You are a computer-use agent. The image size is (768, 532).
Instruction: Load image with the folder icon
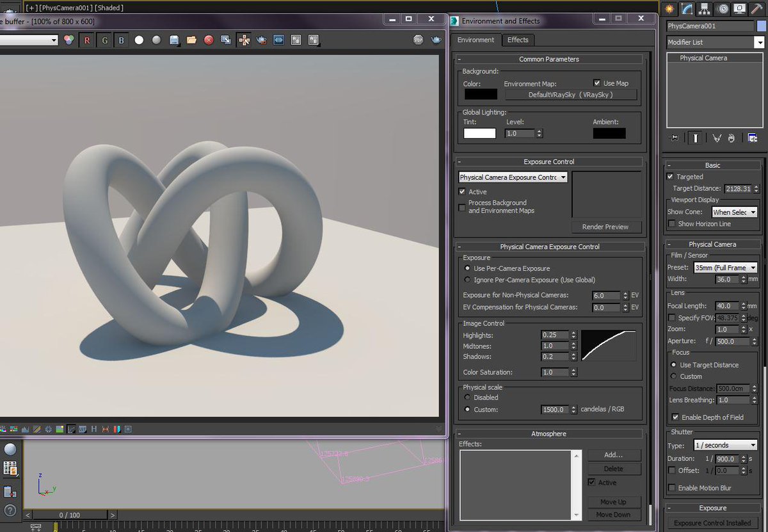pos(191,40)
